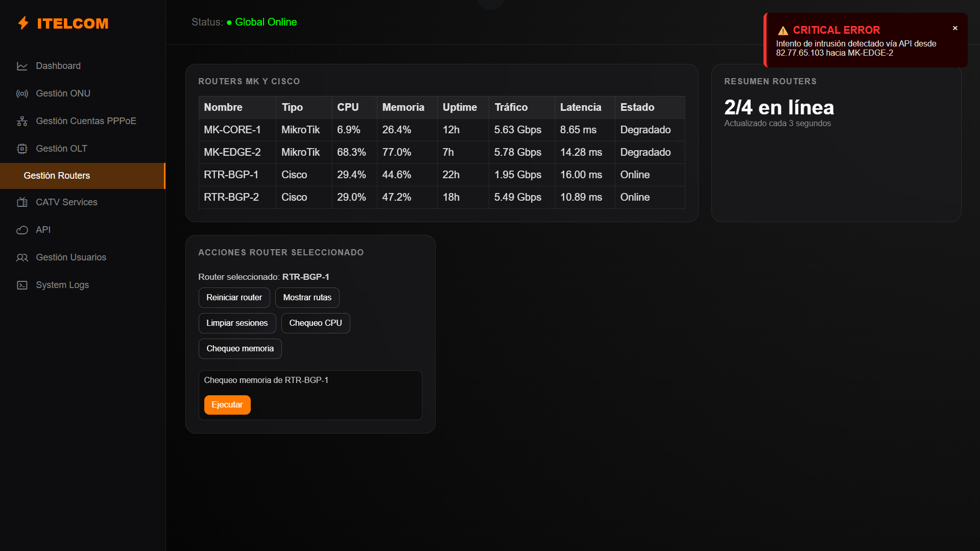Select the MK-CORE-1 router row

442,130
